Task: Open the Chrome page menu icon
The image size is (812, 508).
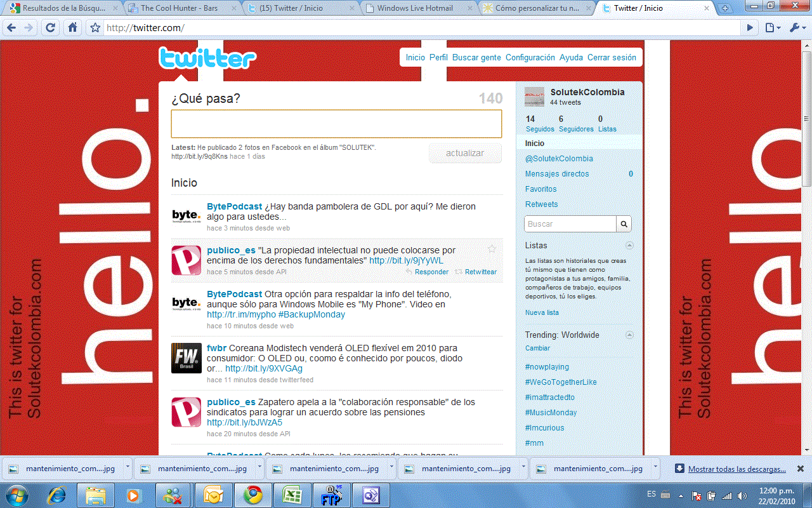Action: (x=772, y=28)
